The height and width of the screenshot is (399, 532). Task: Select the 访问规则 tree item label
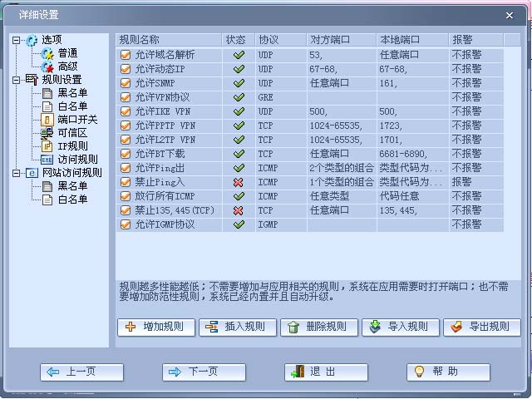[x=77, y=160]
